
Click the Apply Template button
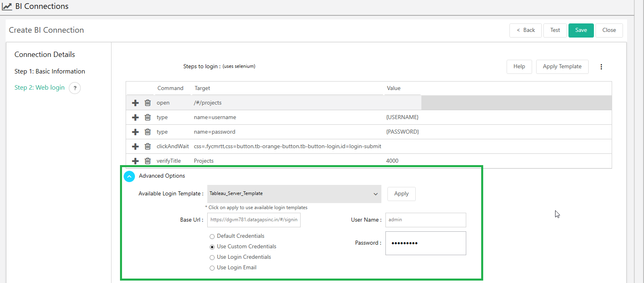coord(562,67)
